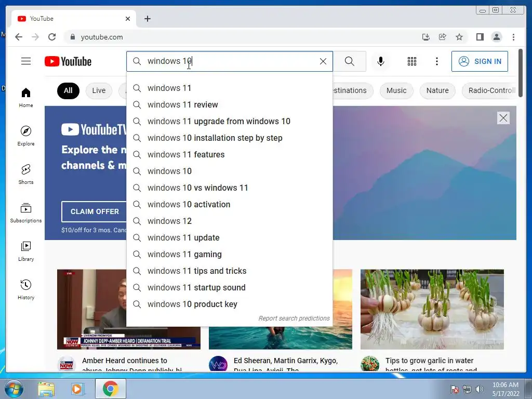Open Library in the sidebar

click(x=26, y=251)
